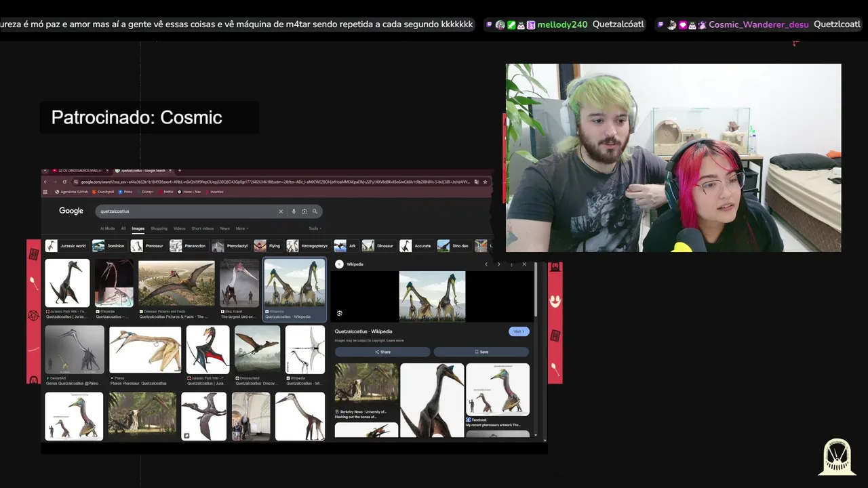Close the Wikipedia image preview panel
Screen dimensions: 868x488
pyautogui.click(x=524, y=264)
